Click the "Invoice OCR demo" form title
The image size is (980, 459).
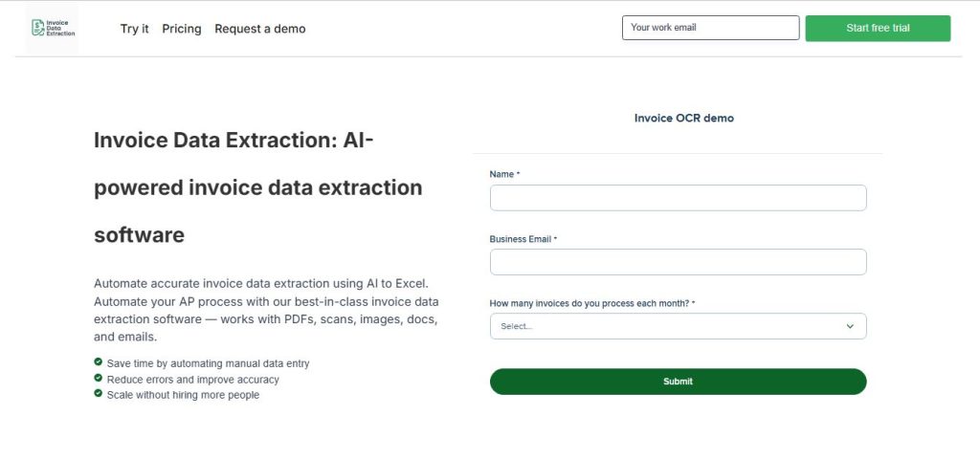pos(683,119)
